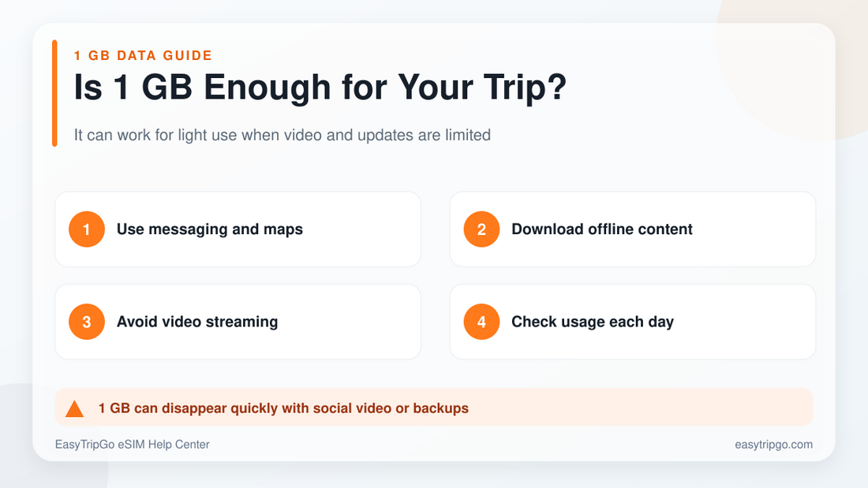Select 'Download offline content' text
Screen dimensions: 868x488
tap(602, 229)
